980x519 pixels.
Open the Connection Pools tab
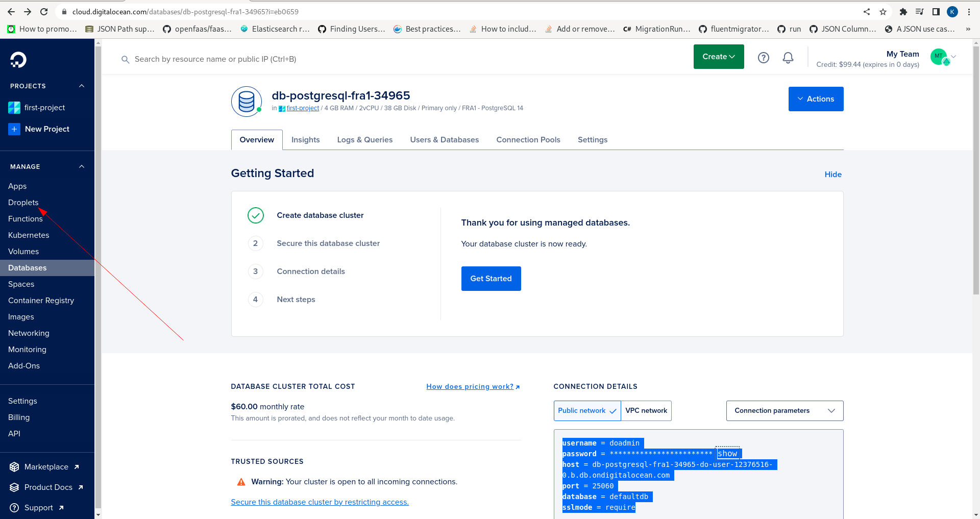[528, 140]
